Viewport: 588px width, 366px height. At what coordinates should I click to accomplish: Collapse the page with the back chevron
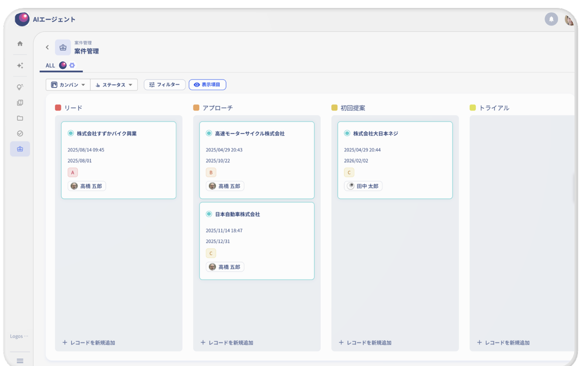click(x=47, y=47)
